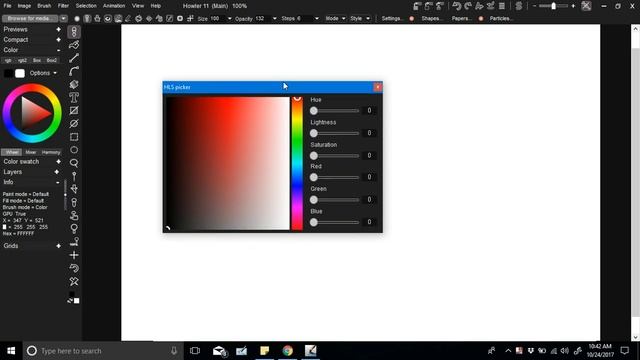Open the Opacity dropdown

[x=274, y=18]
